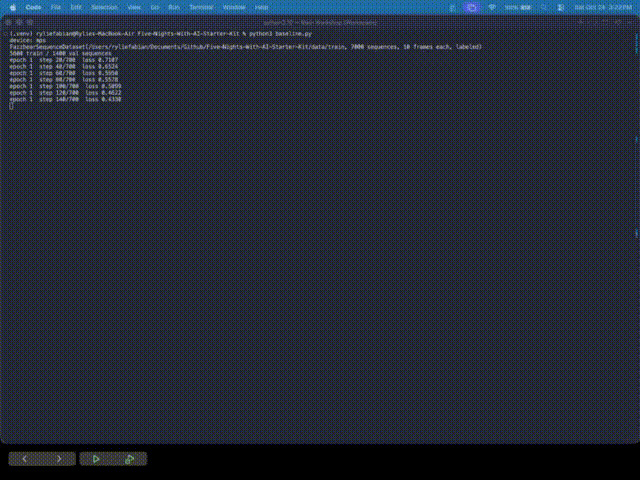The height and width of the screenshot is (480, 640).
Task: Open the Run menu
Action: (x=173, y=7)
